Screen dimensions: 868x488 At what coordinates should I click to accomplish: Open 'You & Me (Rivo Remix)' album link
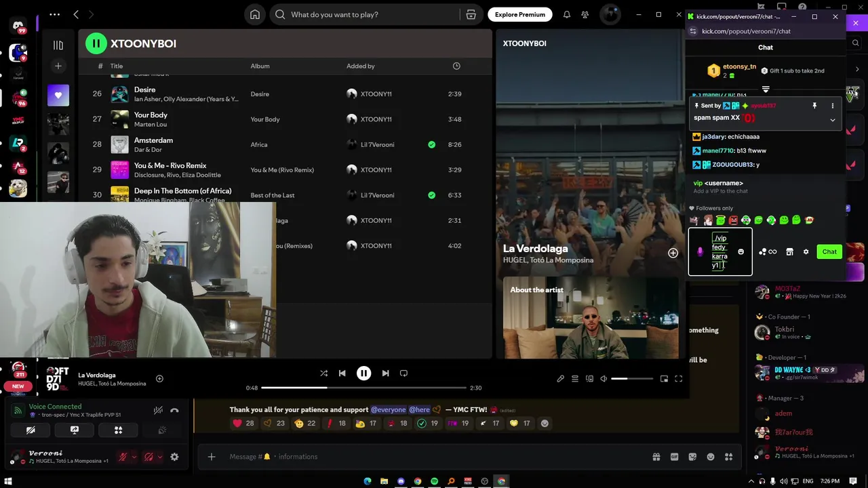coord(282,170)
